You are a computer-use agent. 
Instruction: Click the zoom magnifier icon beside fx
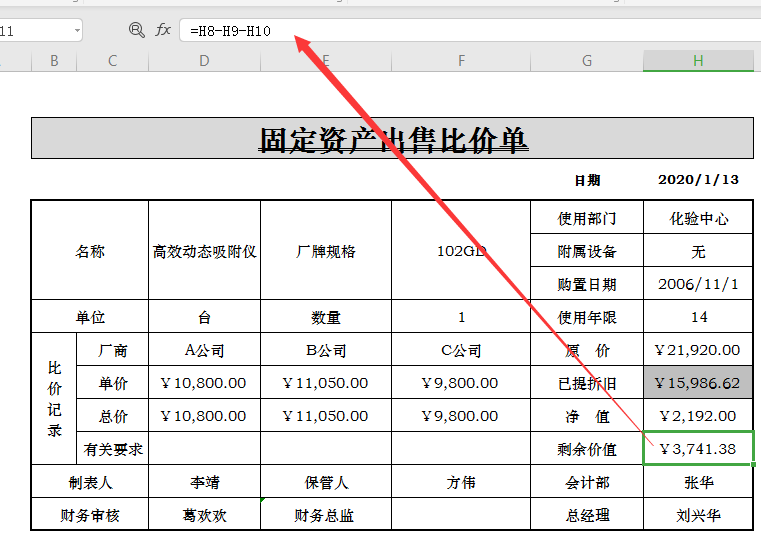[x=136, y=31]
